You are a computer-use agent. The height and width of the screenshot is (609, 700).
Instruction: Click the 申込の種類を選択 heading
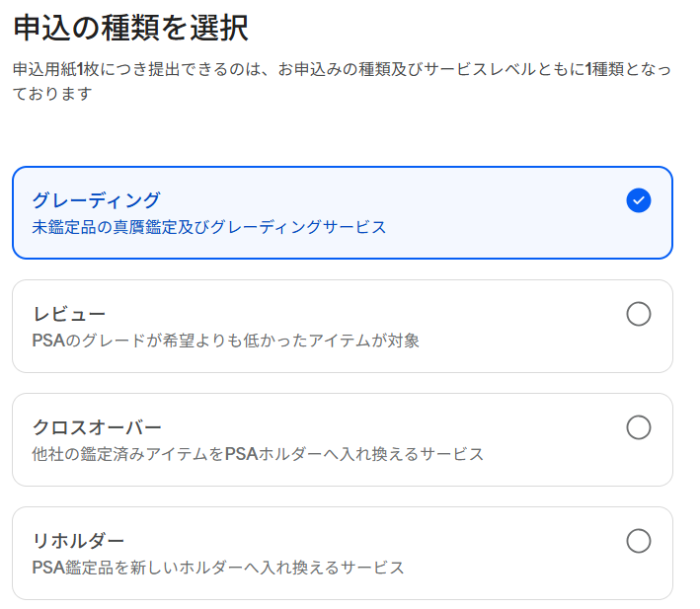[x=130, y=28]
